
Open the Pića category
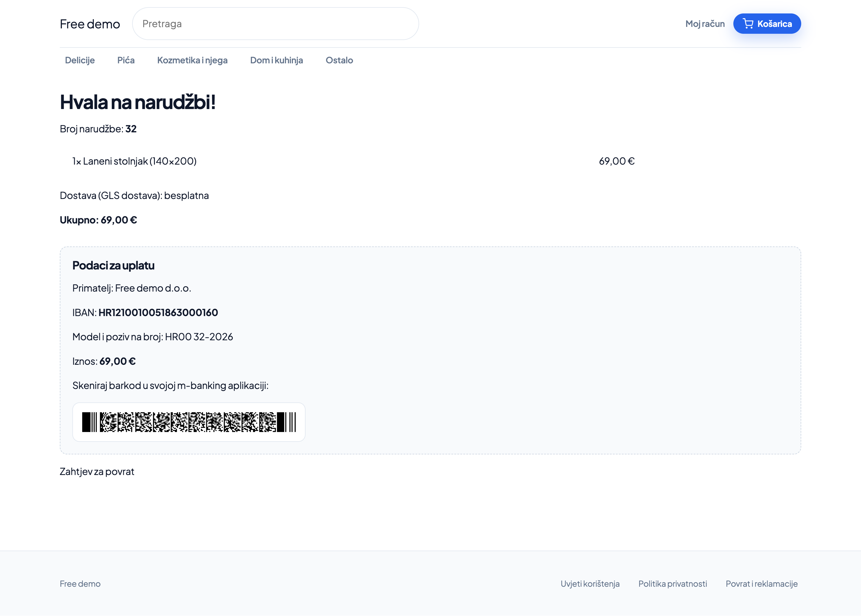click(x=126, y=60)
